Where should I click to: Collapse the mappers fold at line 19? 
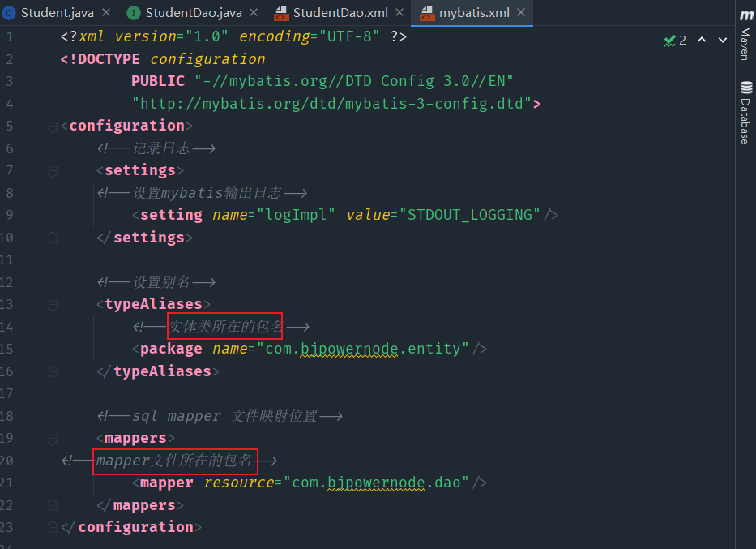point(53,439)
